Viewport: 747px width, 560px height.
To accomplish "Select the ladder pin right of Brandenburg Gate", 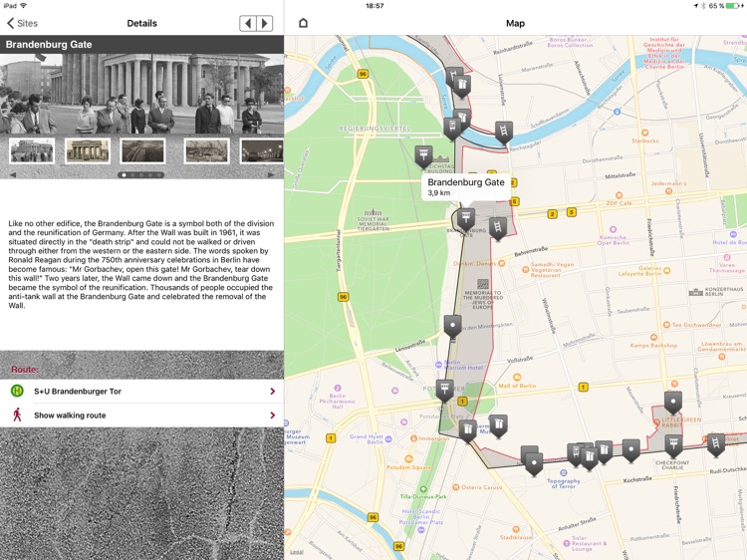I will pyautogui.click(x=497, y=228).
